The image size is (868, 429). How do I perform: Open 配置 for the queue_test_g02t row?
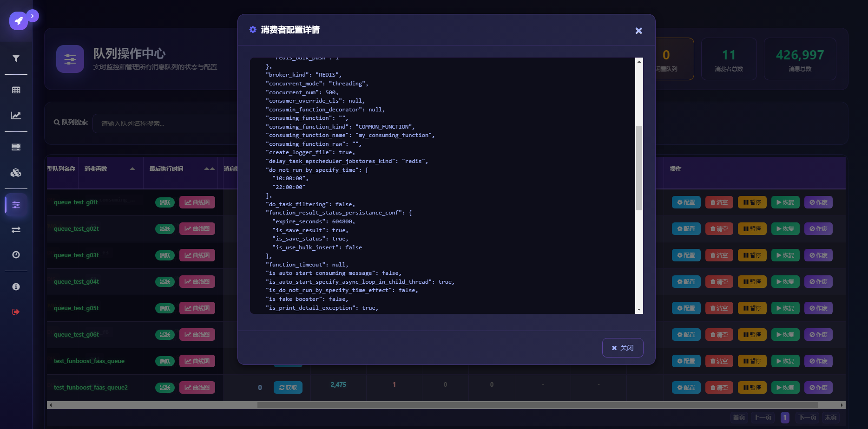[686, 229]
